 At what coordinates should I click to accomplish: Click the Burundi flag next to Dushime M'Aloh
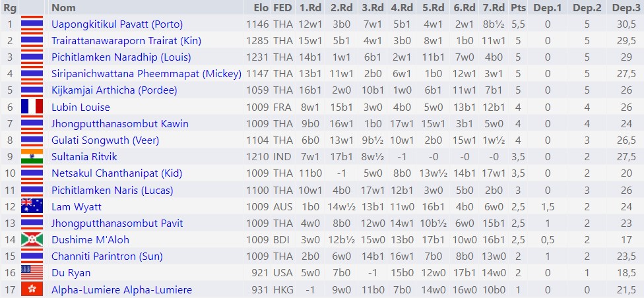(32, 239)
